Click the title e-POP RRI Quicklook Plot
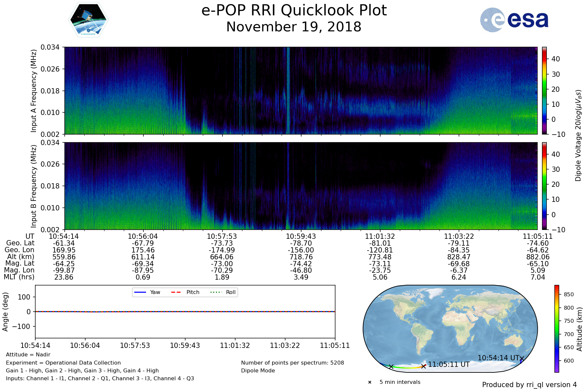 point(294,10)
